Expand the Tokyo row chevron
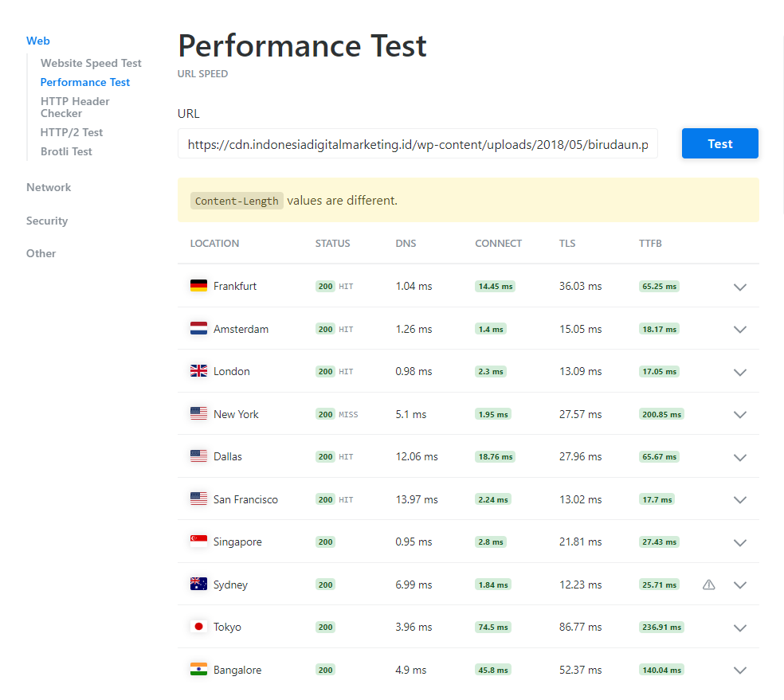 click(x=739, y=628)
